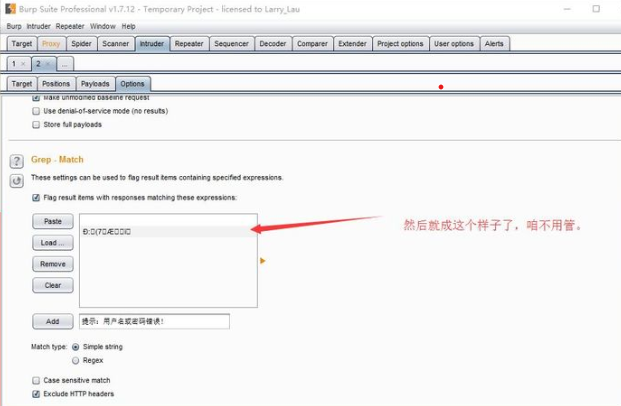Select the main Intruder tab
This screenshot has width=621, height=406.
(x=152, y=44)
